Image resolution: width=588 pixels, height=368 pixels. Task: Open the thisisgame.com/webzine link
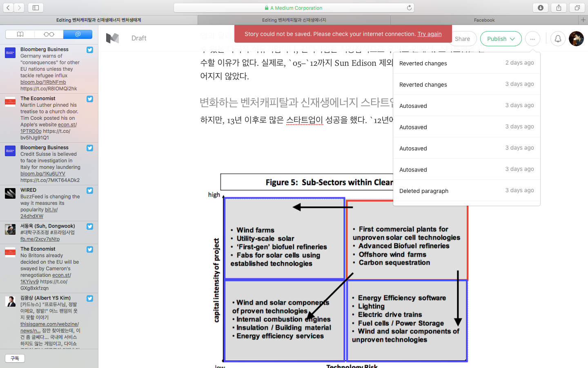tap(49, 328)
